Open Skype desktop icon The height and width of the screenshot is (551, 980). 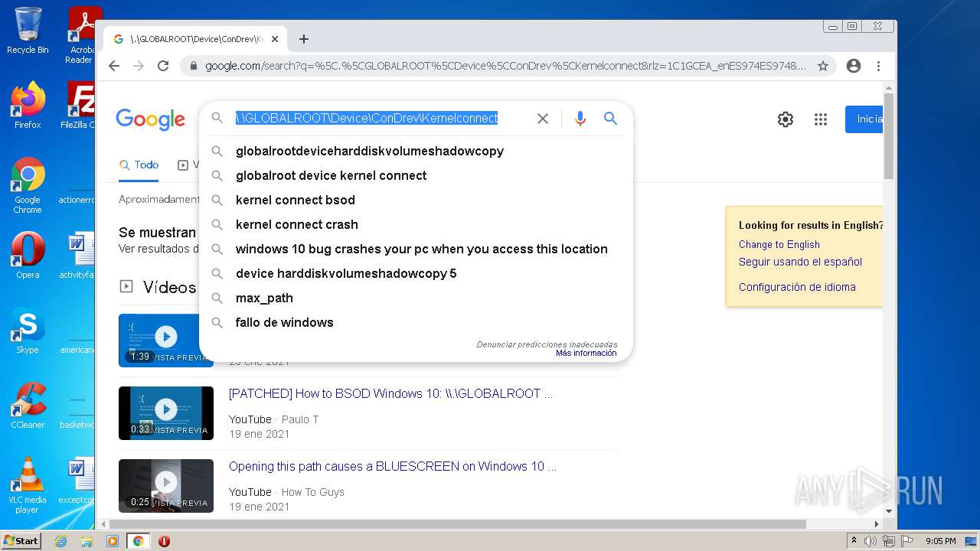click(28, 331)
